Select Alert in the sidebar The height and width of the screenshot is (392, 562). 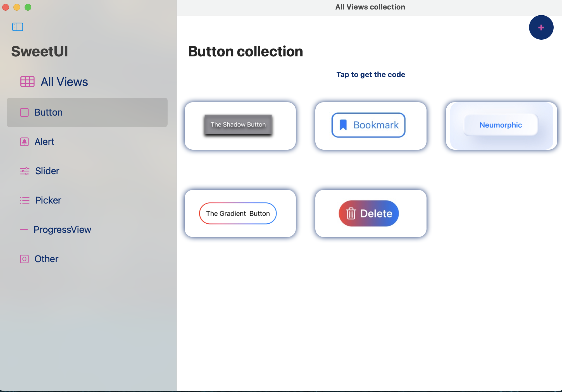pos(44,142)
